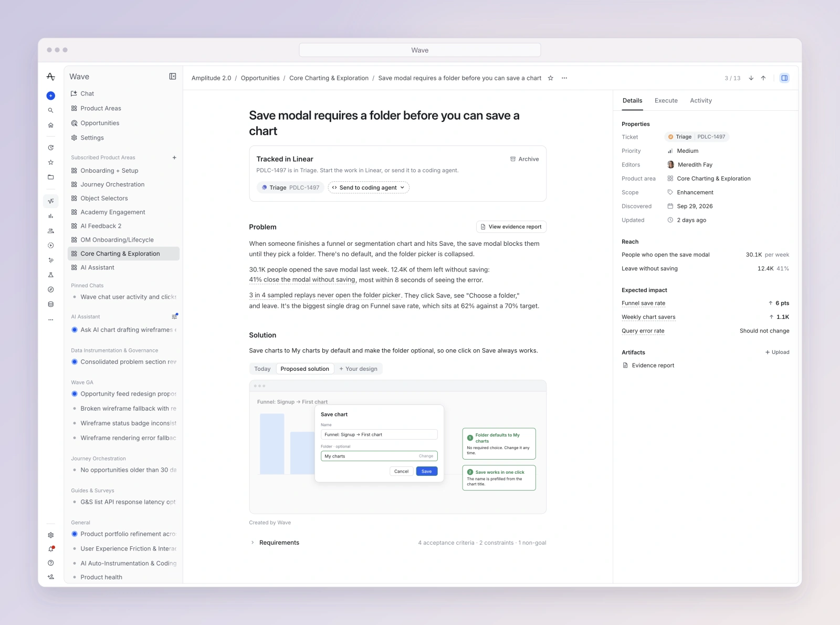Screen dimensions: 840x625
Task: Go to next opportunity with down arrow
Action: pyautogui.click(x=751, y=78)
